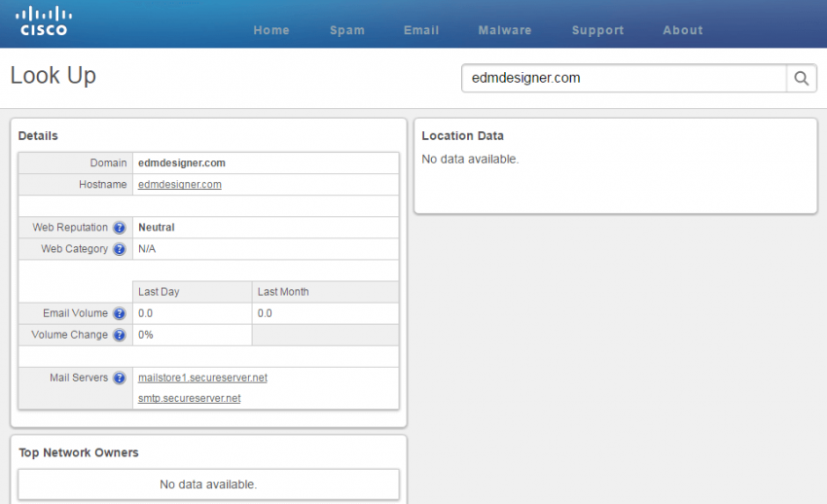
Task: Open smtp.secureserver.net link
Action: click(x=190, y=399)
